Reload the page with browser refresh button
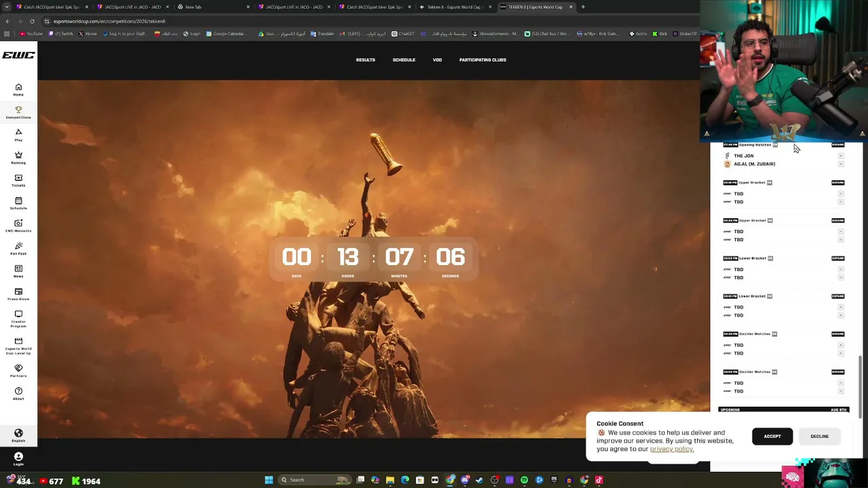 [32, 21]
